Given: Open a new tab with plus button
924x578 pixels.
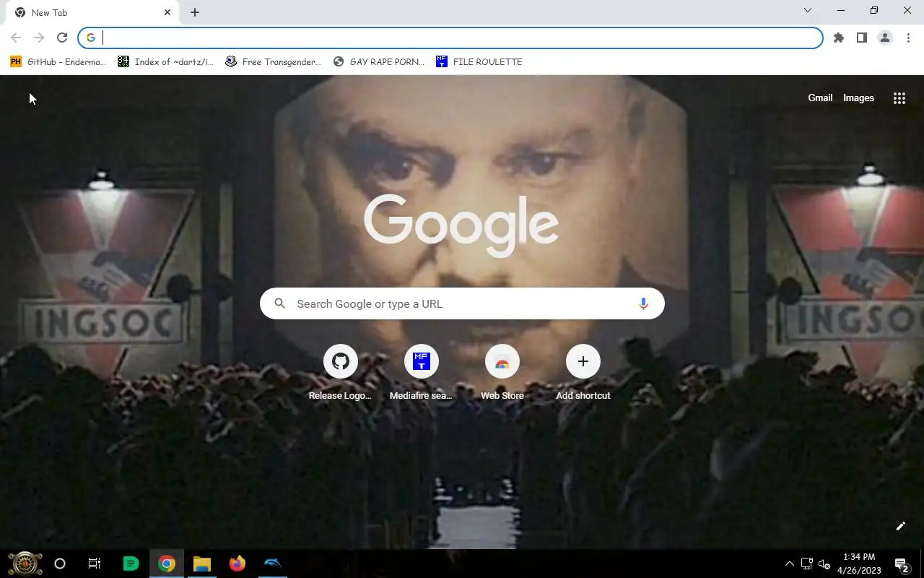Looking at the screenshot, I should [195, 12].
